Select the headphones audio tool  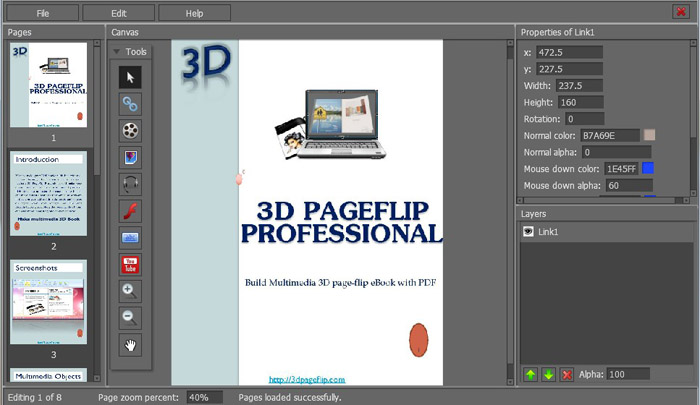(130, 184)
